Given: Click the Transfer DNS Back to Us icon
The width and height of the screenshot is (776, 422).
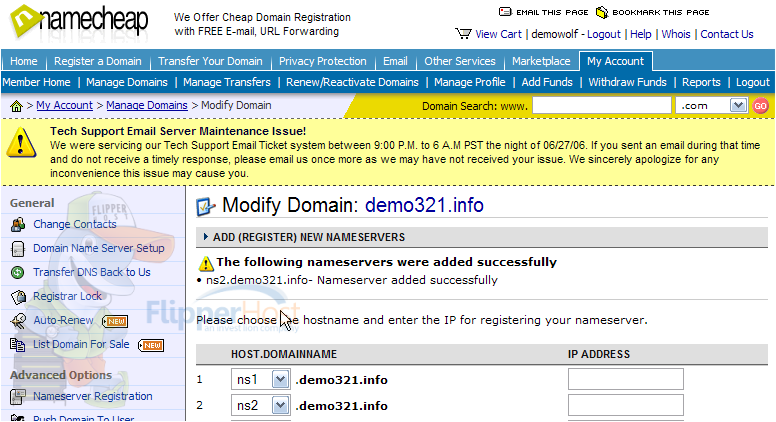Looking at the screenshot, I should click(x=18, y=272).
